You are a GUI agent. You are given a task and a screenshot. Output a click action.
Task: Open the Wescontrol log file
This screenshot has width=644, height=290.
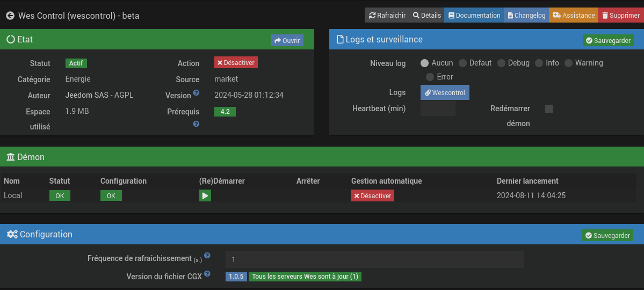coord(445,92)
